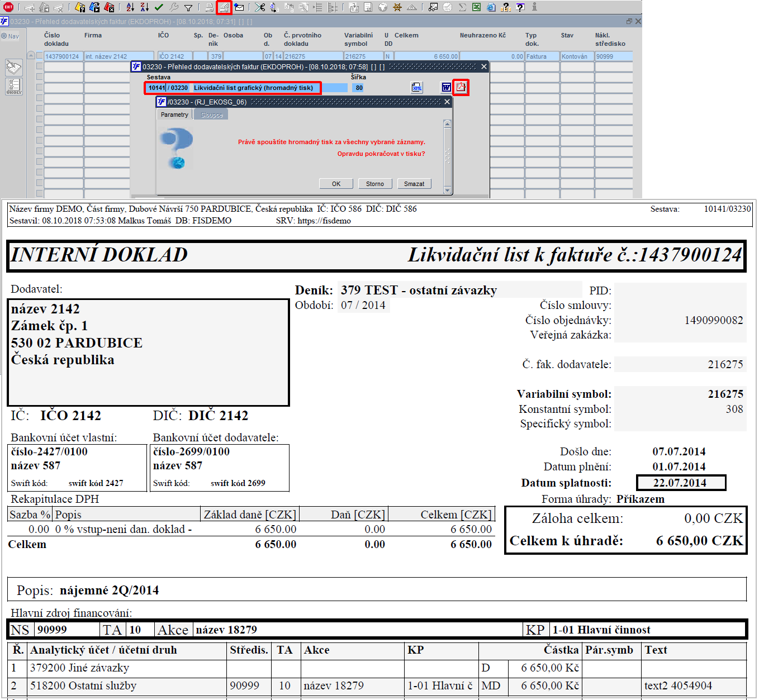Select the 'Kontován' status cell
Viewport: 759px width, 700px height.
click(577, 56)
